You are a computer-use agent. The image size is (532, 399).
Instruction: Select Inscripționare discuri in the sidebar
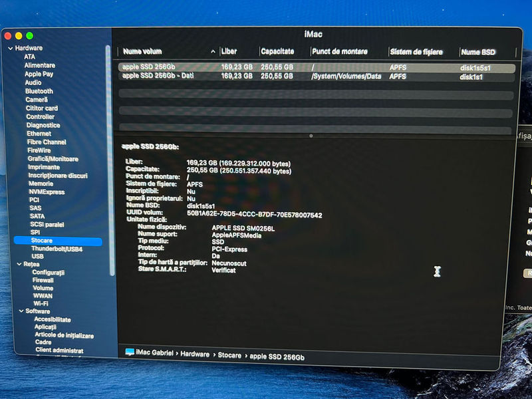click(58, 176)
